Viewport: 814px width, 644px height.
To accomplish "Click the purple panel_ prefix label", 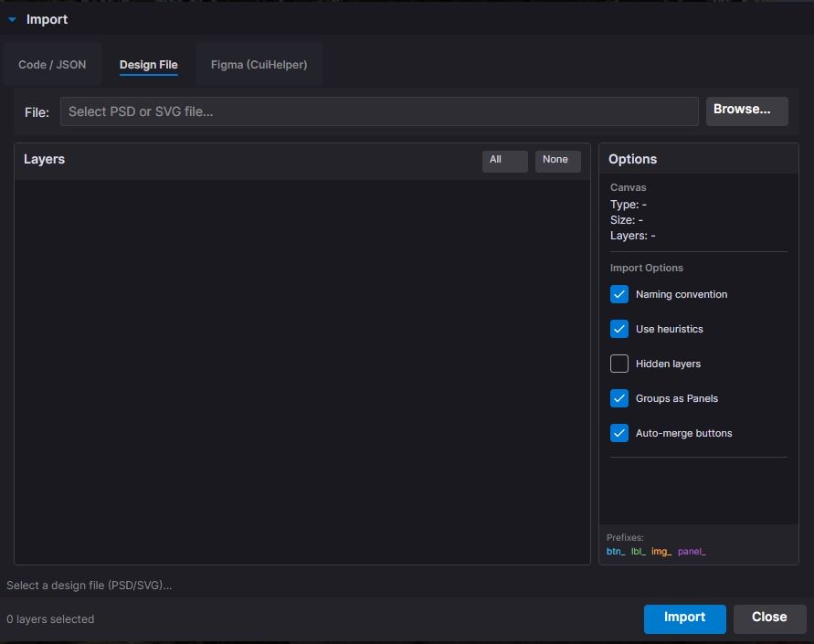I will [692, 552].
